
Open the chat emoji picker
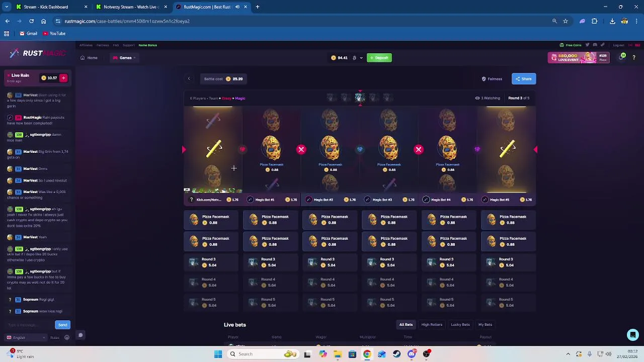point(66,338)
